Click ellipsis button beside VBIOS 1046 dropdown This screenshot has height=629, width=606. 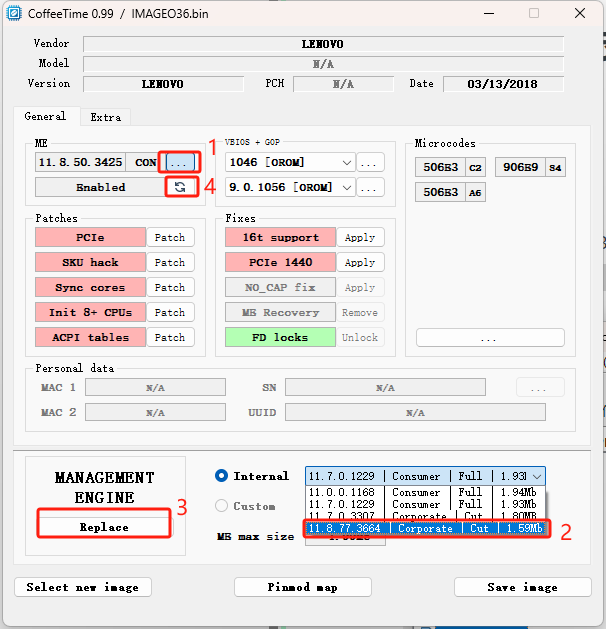coord(370,162)
